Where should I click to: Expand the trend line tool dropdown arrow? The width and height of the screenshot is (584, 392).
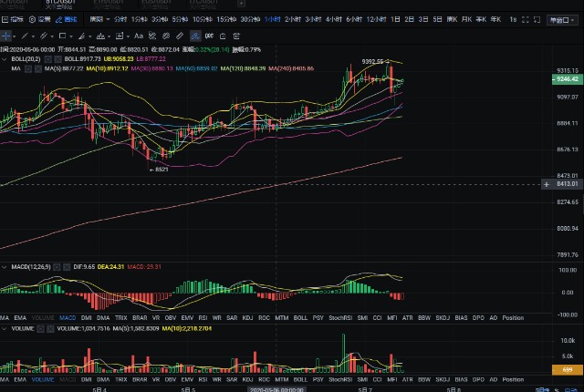(33, 36)
